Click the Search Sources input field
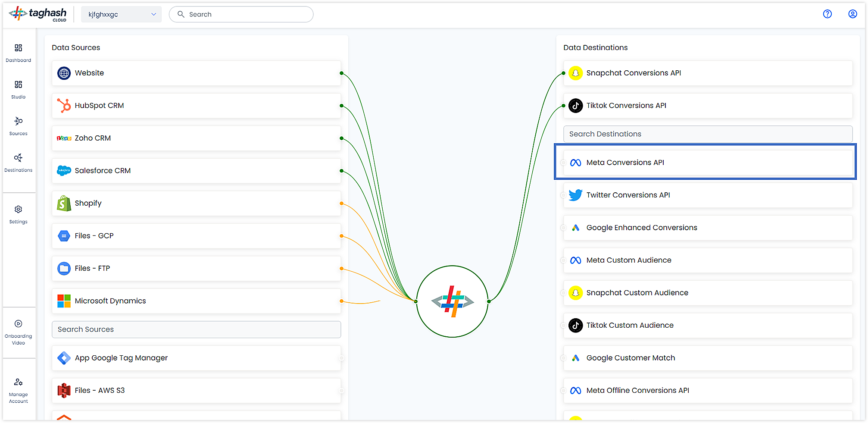The image size is (868, 423). click(x=196, y=329)
